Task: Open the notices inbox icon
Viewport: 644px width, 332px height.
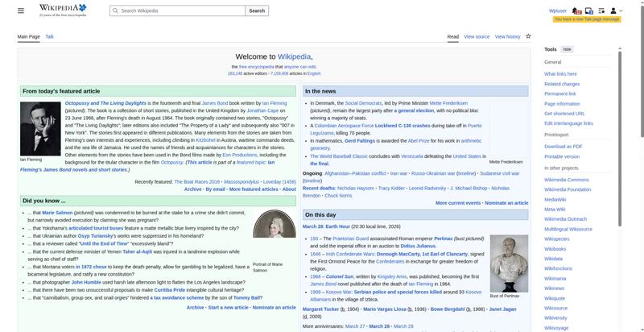Action: (x=589, y=10)
